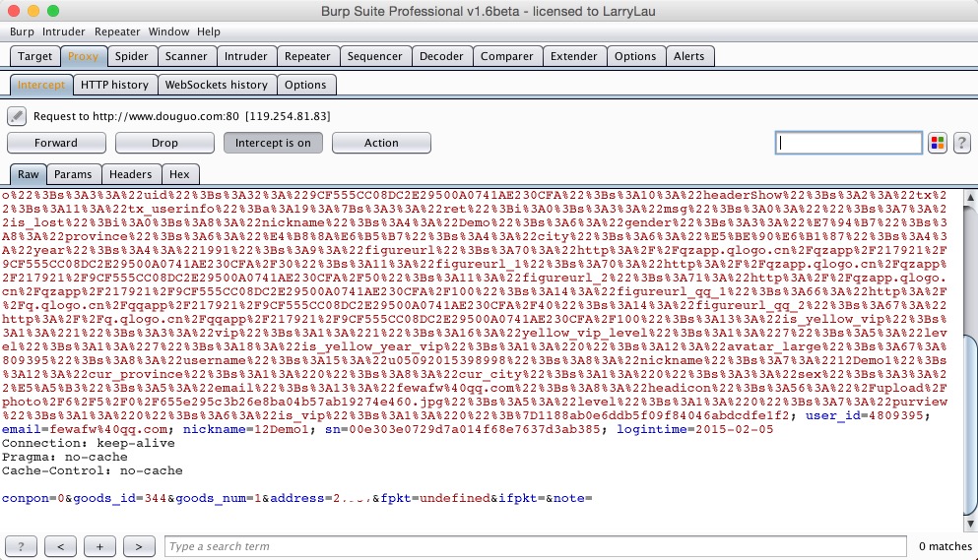Switch to the Headers view tab
The width and height of the screenshot is (978, 560).
coord(130,174)
